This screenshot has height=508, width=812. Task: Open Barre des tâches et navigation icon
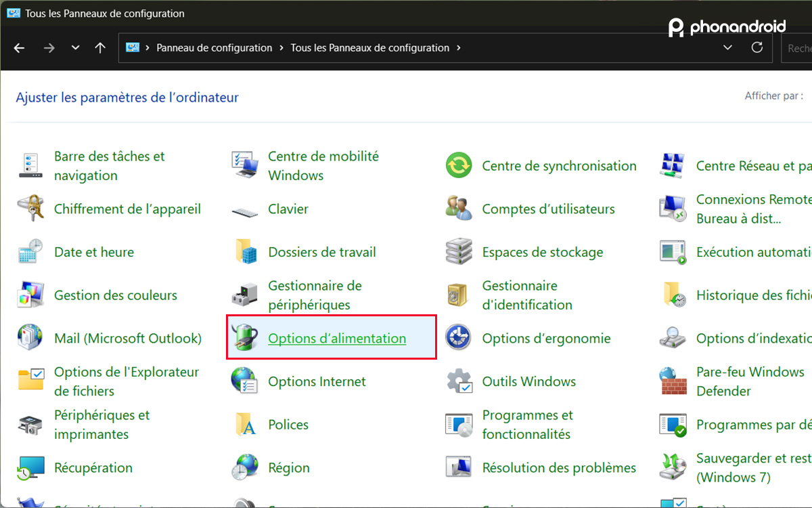click(x=31, y=166)
